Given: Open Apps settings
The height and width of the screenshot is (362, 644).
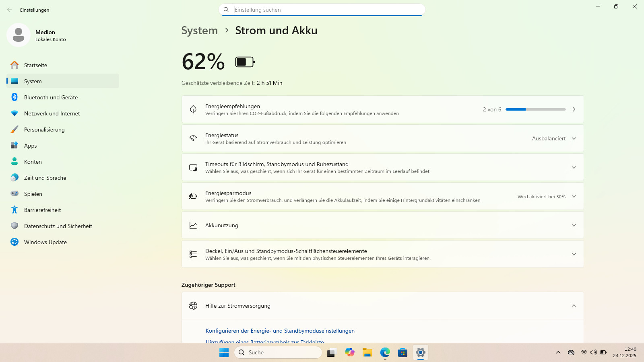Looking at the screenshot, I should 63,146.
